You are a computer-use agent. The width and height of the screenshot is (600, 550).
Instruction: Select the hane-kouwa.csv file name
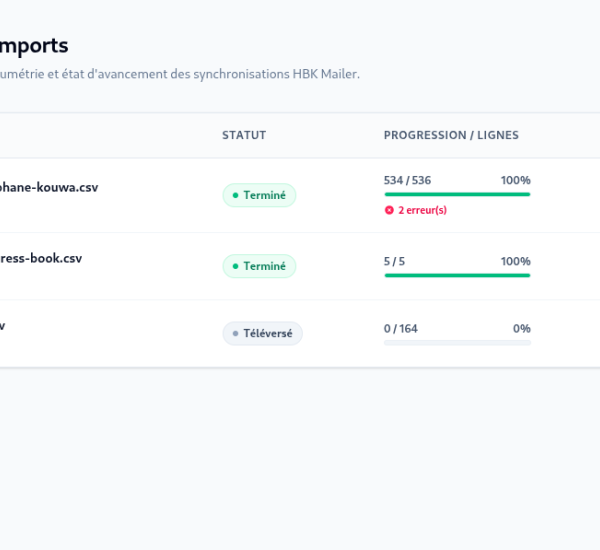pos(49,188)
